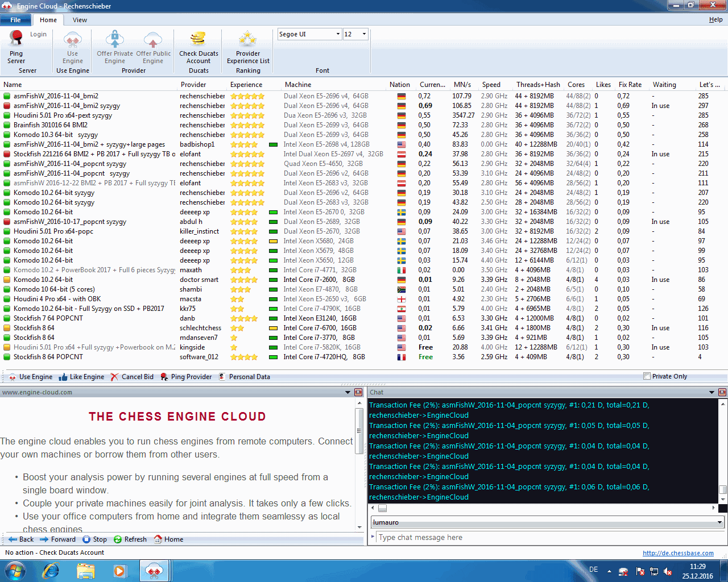This screenshot has height=582, width=728.
Task: Click provider name doctor smart
Action: tap(199, 280)
